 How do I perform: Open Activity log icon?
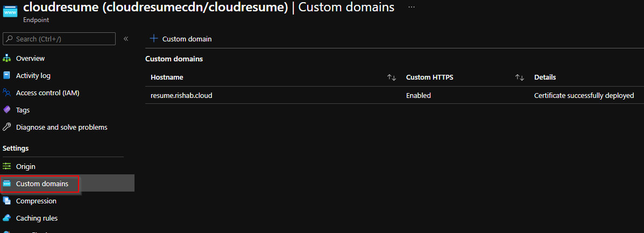tap(6, 76)
